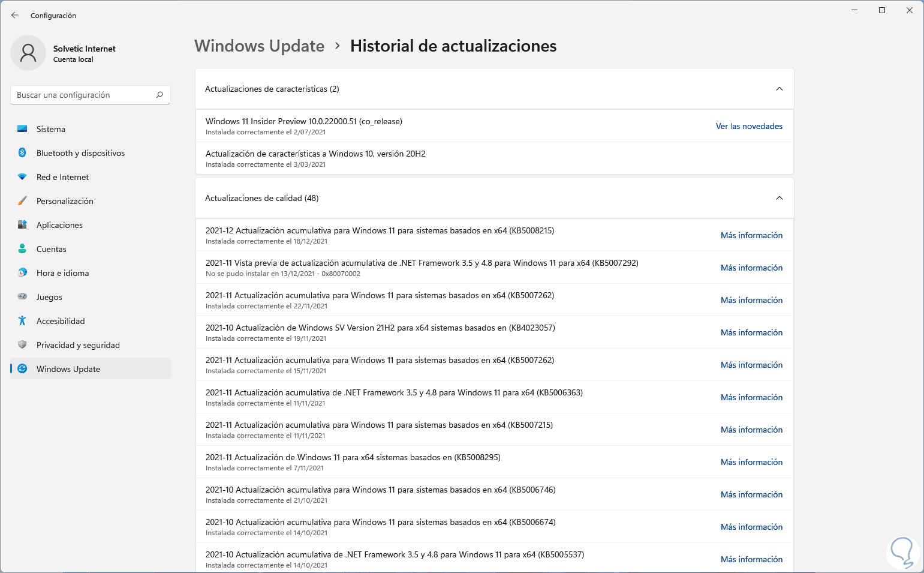
Task: Select the KB5006363 .NET Framework entry
Action: (x=495, y=397)
